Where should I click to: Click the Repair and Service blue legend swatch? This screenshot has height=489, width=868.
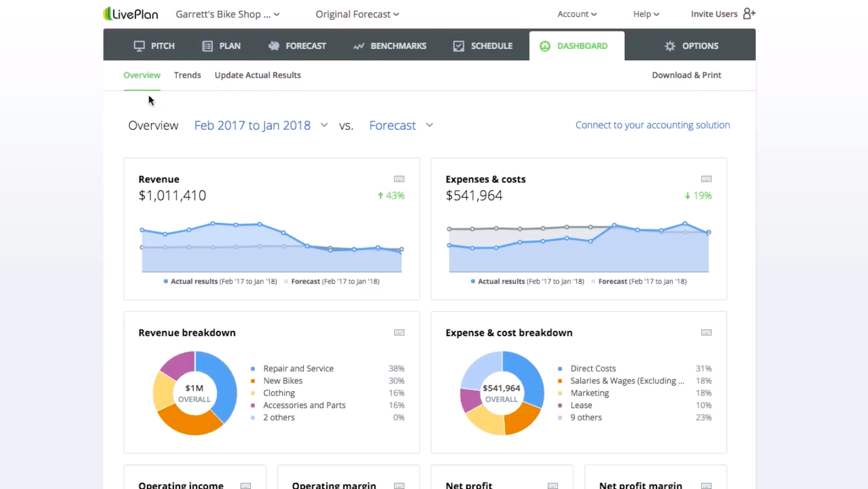[x=253, y=369]
